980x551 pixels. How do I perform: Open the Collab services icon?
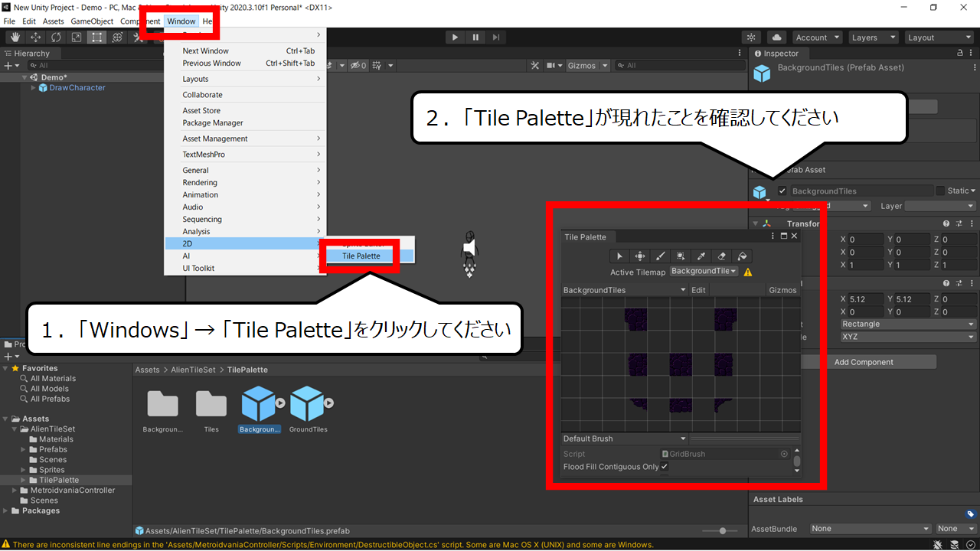(751, 37)
